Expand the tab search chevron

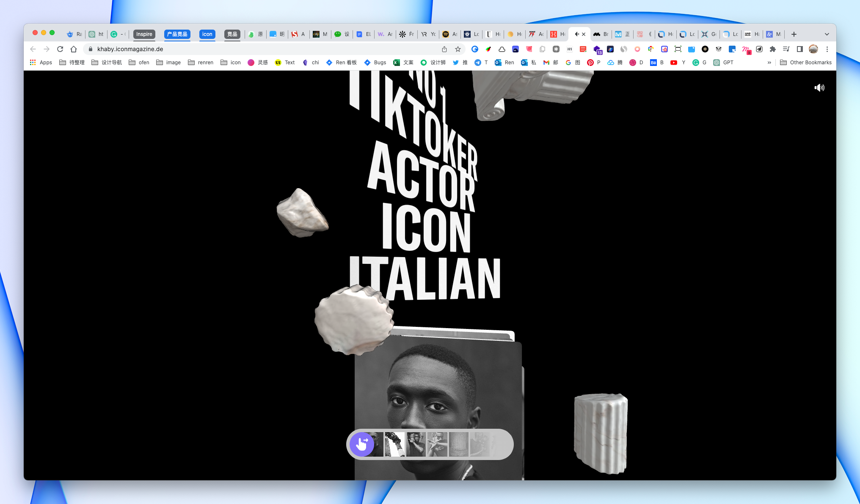(827, 34)
